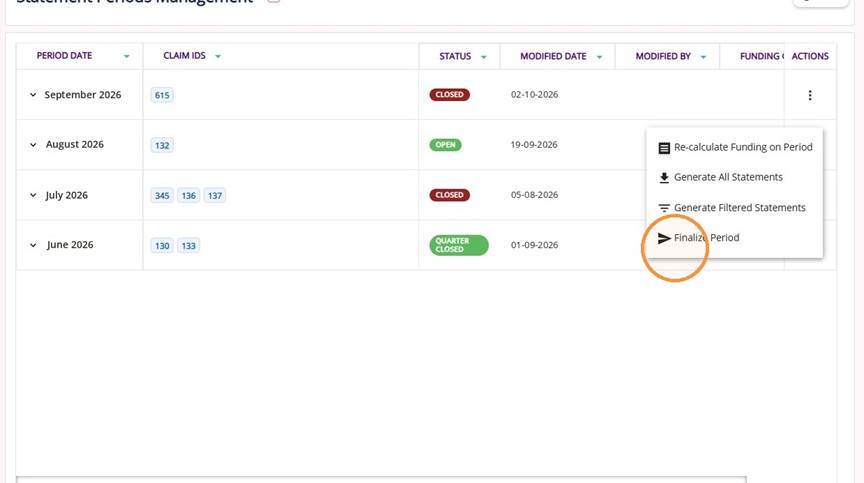
Task: Open claim ID 615 chip
Action: click(x=162, y=95)
